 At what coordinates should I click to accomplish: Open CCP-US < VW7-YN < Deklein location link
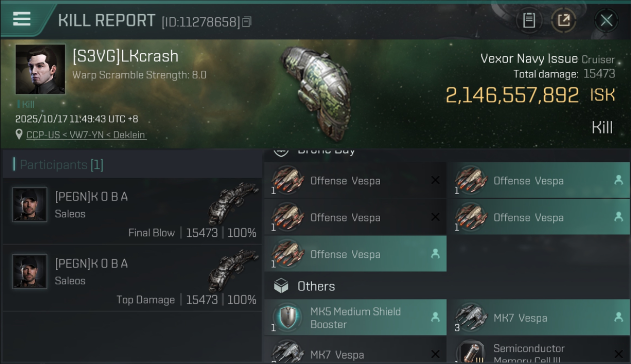(86, 135)
